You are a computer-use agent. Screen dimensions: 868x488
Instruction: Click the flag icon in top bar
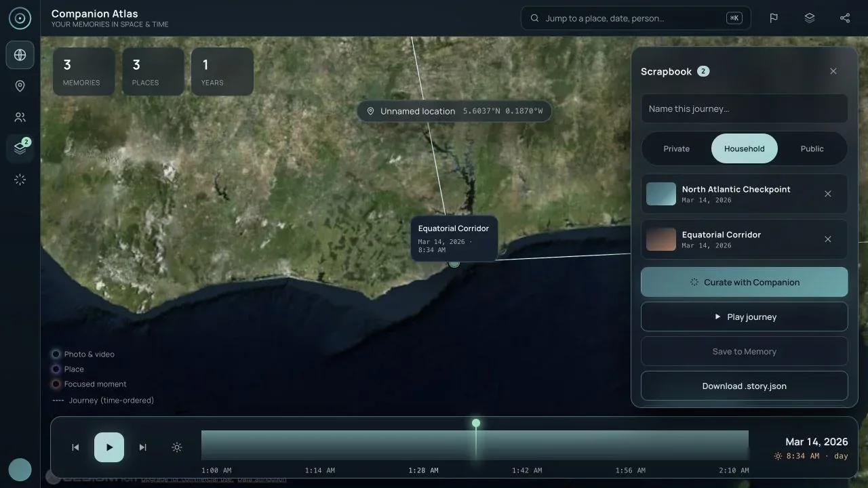[774, 18]
